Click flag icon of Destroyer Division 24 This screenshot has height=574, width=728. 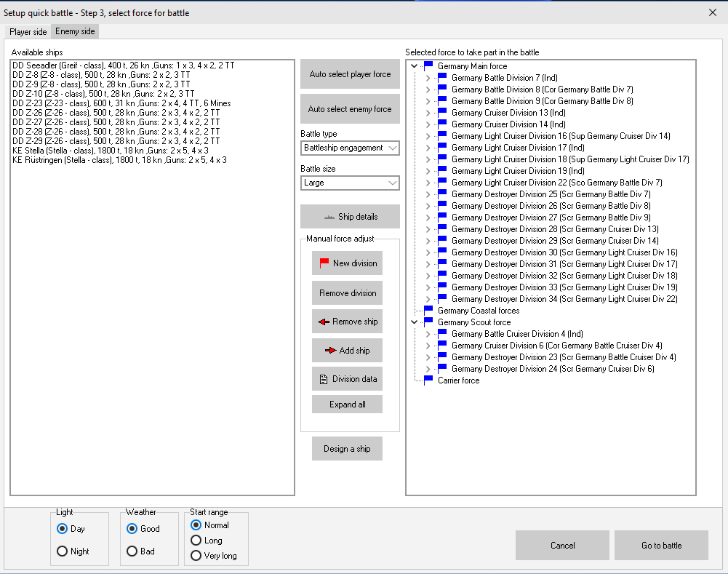click(442, 368)
